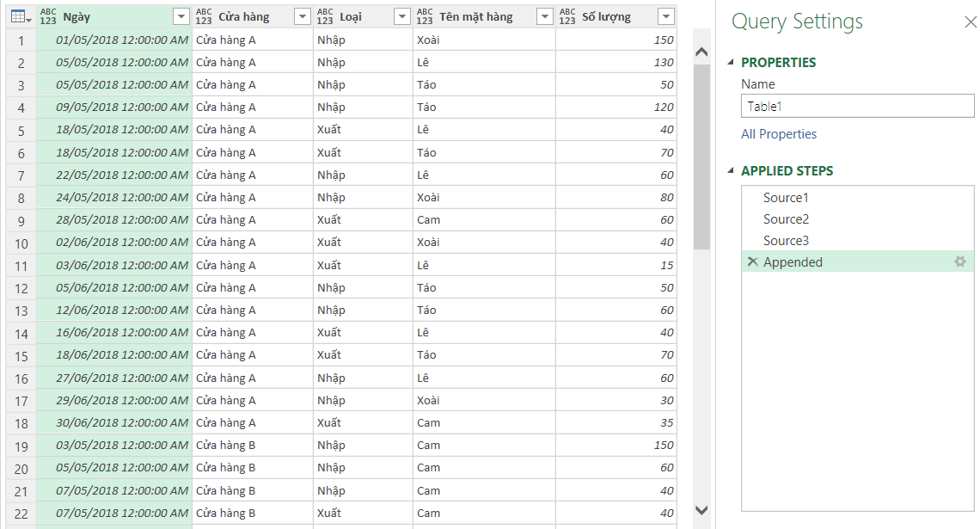
Task: Open filter dropdown for Tên mặt hàng column
Action: click(545, 17)
